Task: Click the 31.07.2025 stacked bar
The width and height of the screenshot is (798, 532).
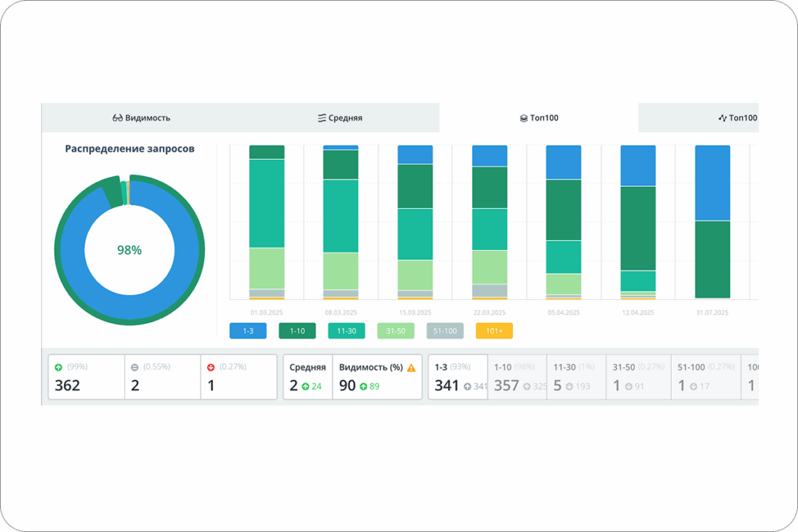Action: coord(712,222)
